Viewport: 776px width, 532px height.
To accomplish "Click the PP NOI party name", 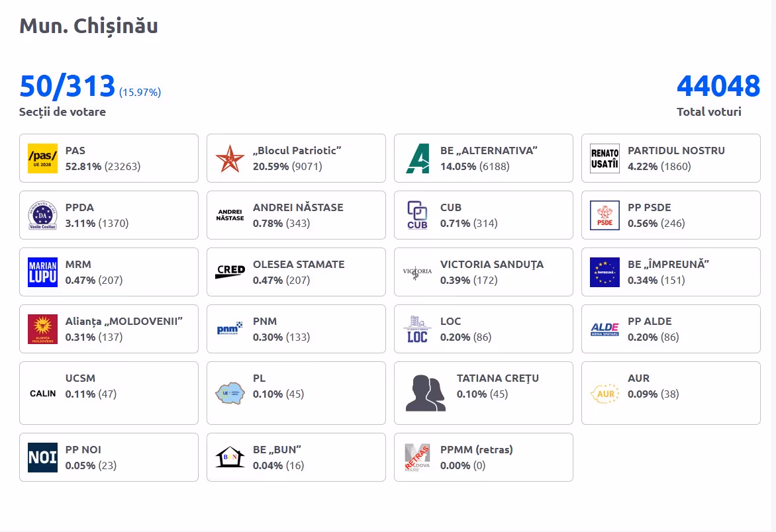I will click(x=83, y=450).
